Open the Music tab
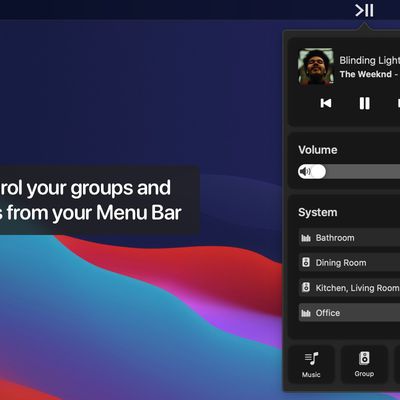 [x=311, y=364]
